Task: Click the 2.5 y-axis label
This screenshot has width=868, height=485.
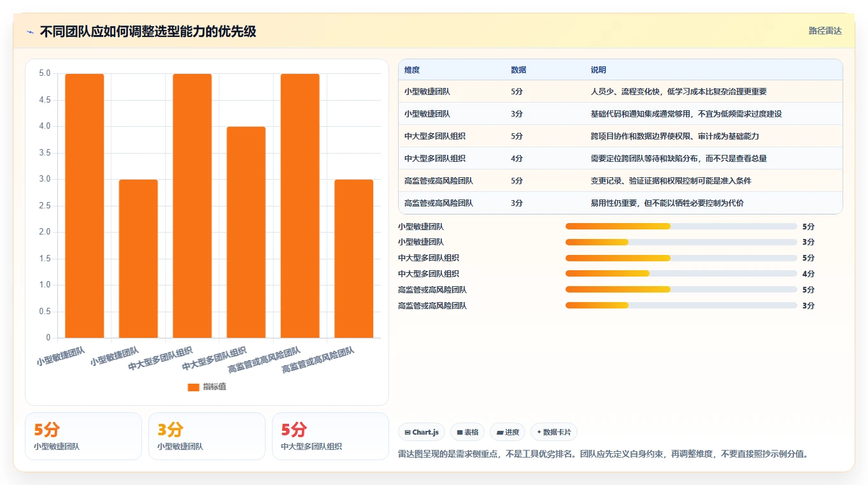Action: point(45,206)
